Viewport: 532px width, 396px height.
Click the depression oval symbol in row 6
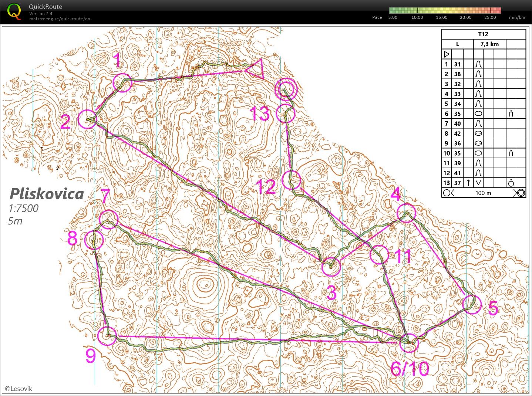(478, 114)
